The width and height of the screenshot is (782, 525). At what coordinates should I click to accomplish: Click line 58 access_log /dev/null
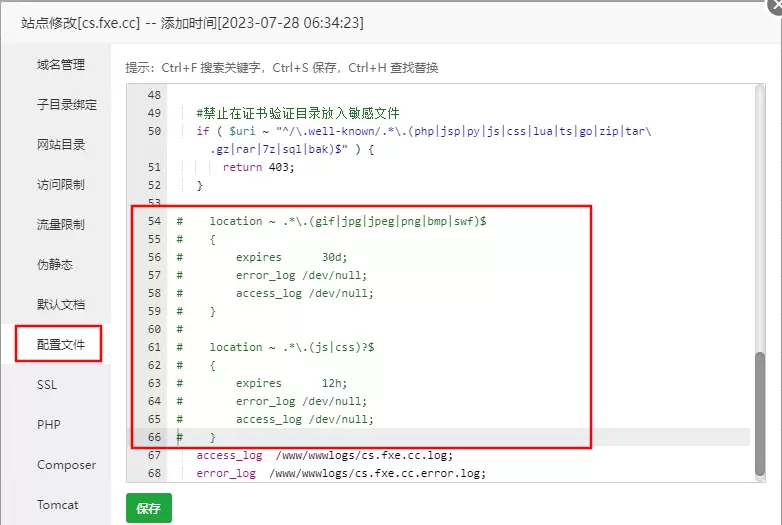[x=304, y=293]
